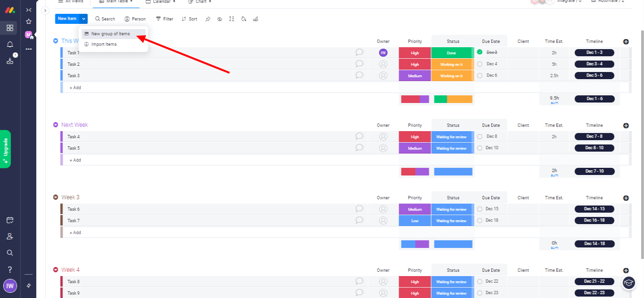This screenshot has height=298, width=644.
Task: Open Task 6 Medium priority cell
Action: click(x=415, y=209)
